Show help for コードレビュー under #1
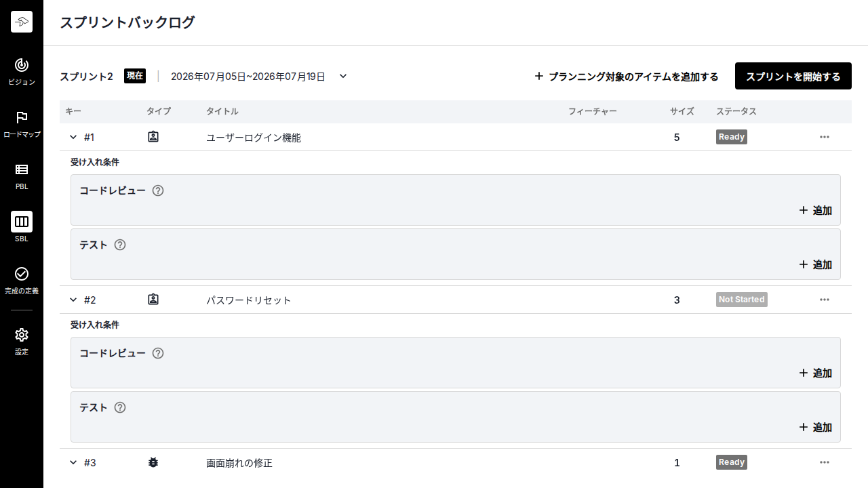The image size is (868, 488). coord(158,190)
